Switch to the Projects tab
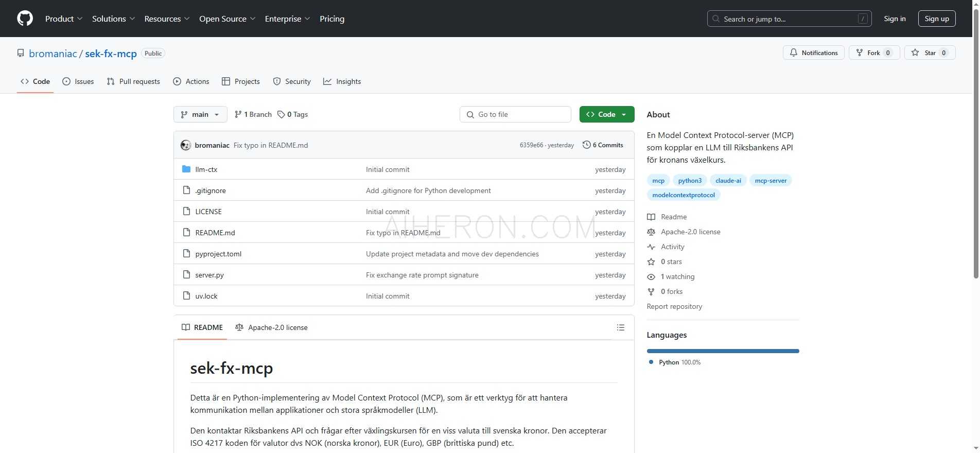 click(x=241, y=81)
